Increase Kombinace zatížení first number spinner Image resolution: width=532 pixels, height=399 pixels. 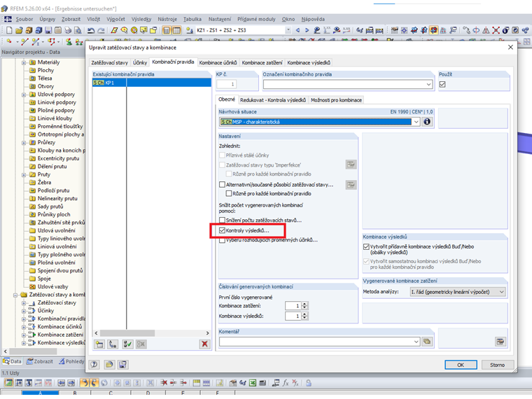point(304,304)
